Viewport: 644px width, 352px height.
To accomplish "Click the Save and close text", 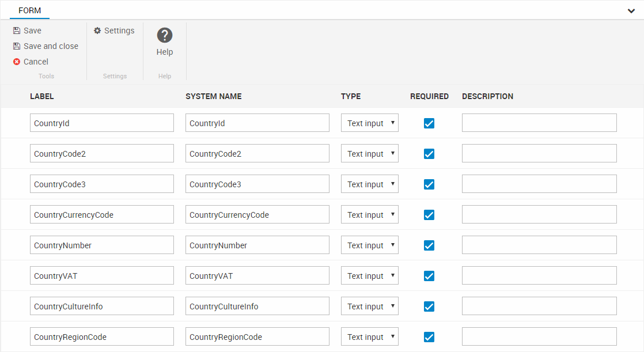I will [51, 47].
